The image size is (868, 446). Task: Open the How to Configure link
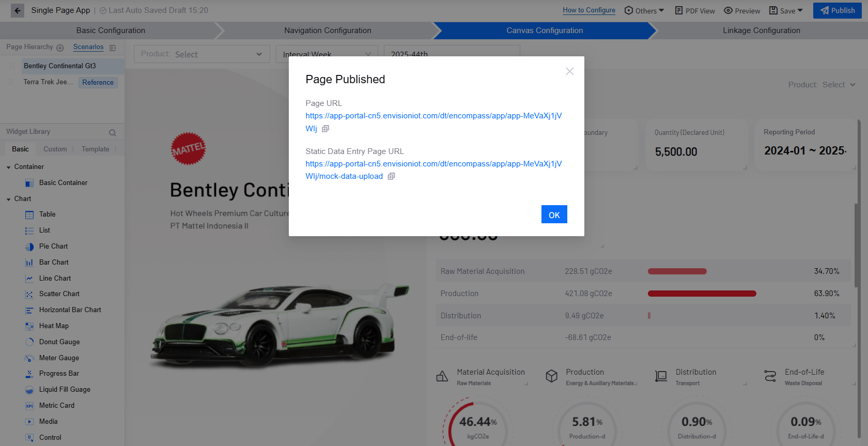click(x=589, y=10)
